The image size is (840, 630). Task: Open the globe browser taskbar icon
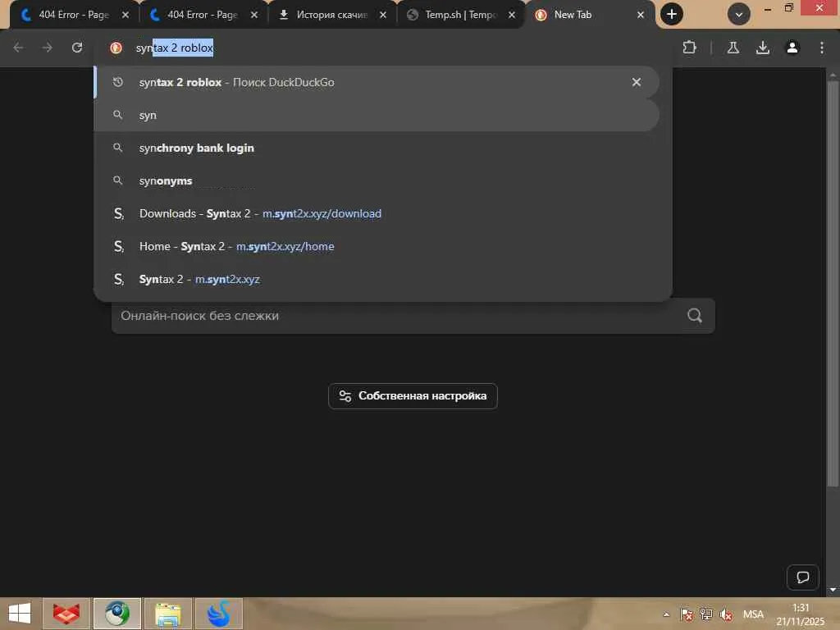pos(116,614)
